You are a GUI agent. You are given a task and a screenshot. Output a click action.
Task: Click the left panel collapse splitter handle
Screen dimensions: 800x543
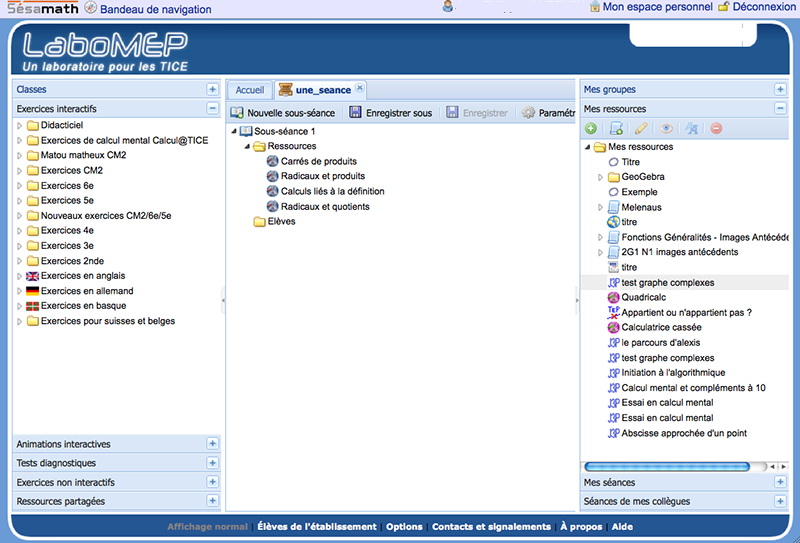[223, 300]
